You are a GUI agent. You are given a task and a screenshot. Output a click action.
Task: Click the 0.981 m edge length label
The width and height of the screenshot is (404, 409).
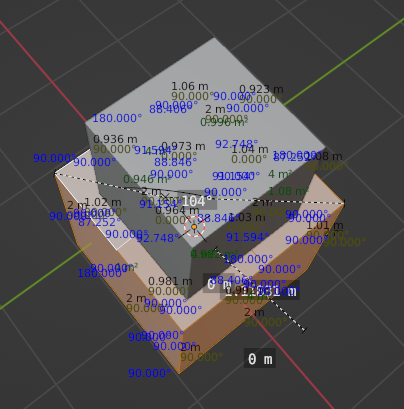[x=170, y=281]
